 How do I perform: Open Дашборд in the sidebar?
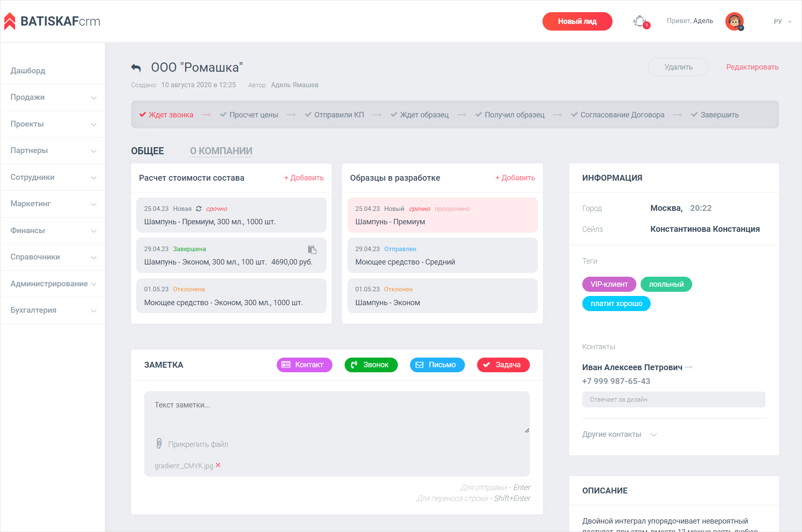click(28, 71)
